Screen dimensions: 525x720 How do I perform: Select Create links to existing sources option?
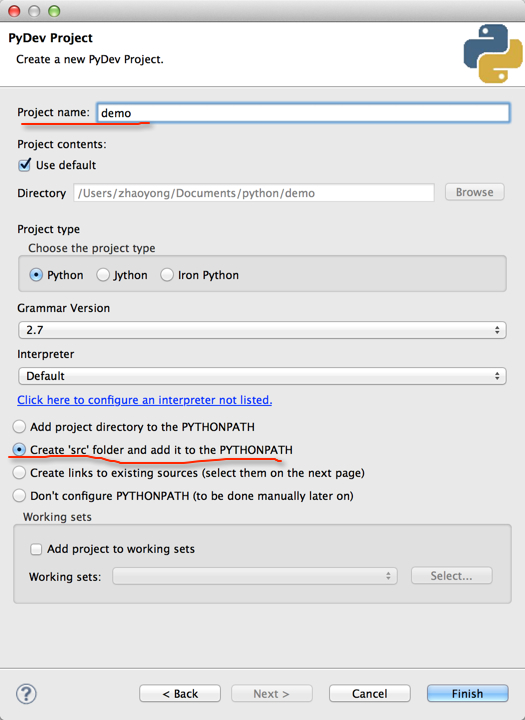click(x=19, y=472)
